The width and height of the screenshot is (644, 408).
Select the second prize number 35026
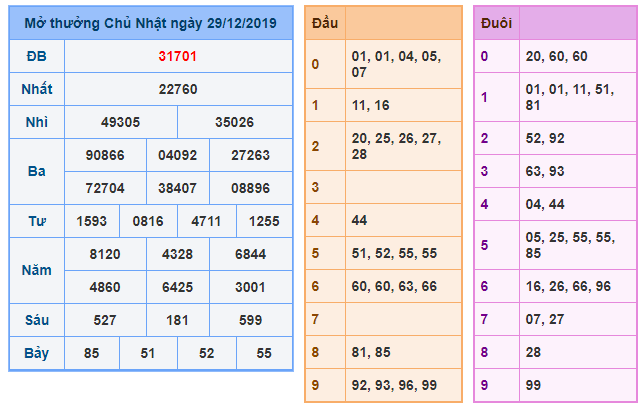tap(235, 123)
